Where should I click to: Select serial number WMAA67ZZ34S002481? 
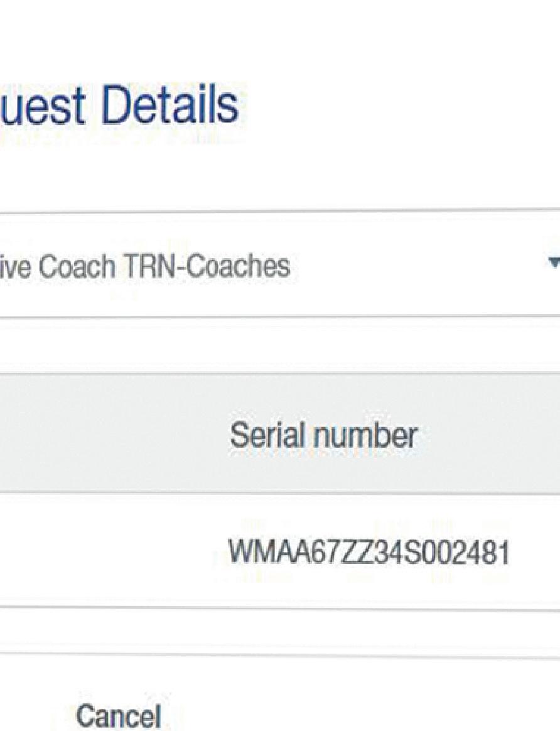(x=368, y=552)
